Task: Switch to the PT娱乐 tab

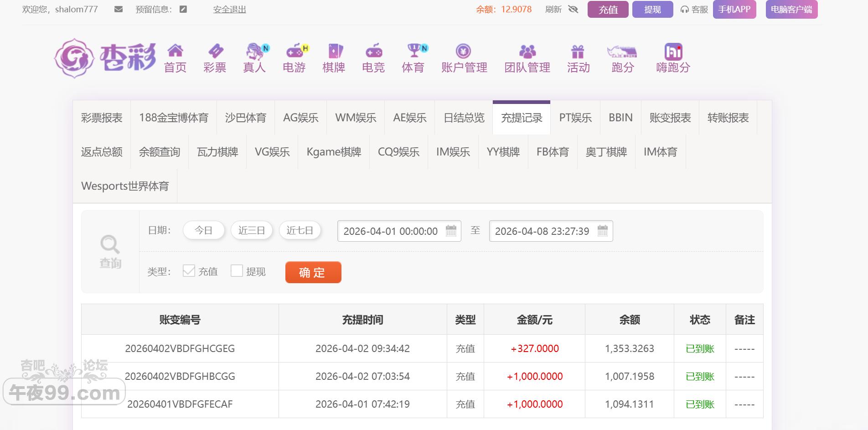Action: [x=575, y=118]
